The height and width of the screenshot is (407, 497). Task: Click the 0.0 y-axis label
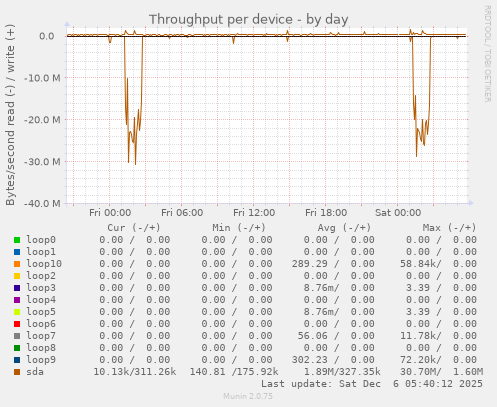coord(47,36)
